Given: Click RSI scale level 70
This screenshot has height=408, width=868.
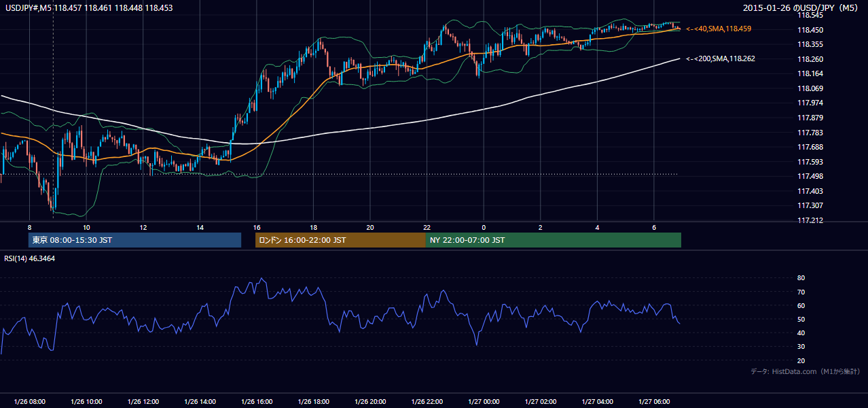Looking at the screenshot, I should (801, 292).
